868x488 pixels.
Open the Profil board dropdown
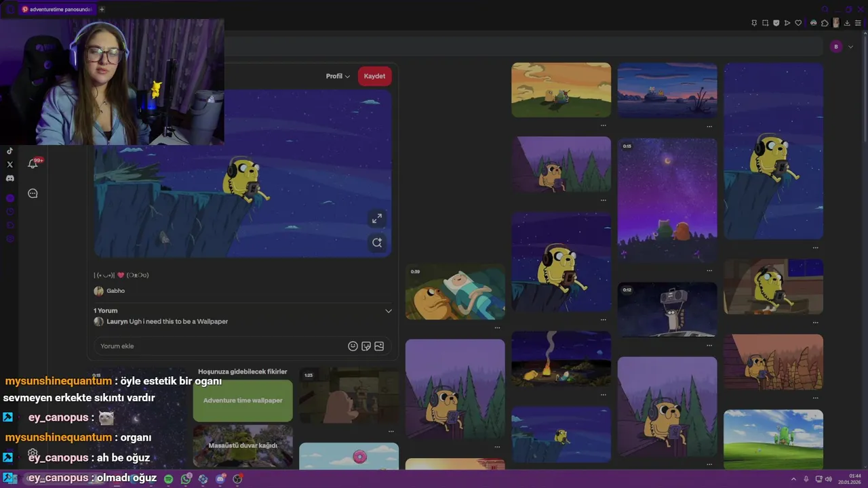pos(338,76)
